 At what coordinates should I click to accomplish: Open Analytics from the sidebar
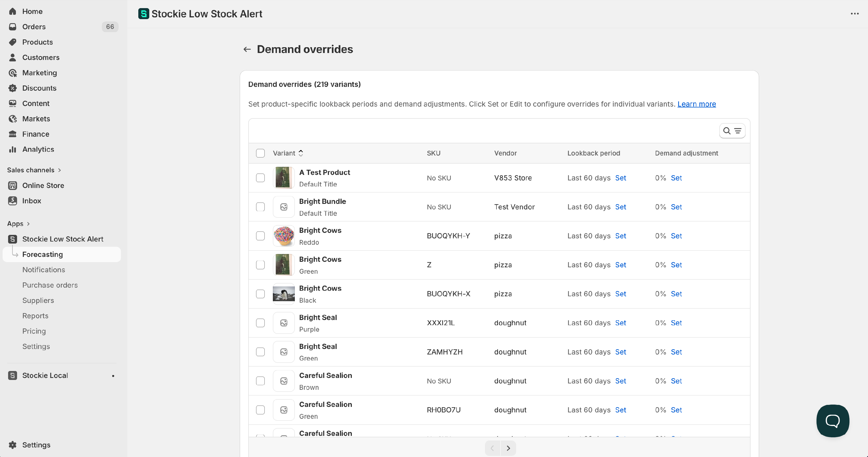(x=38, y=149)
